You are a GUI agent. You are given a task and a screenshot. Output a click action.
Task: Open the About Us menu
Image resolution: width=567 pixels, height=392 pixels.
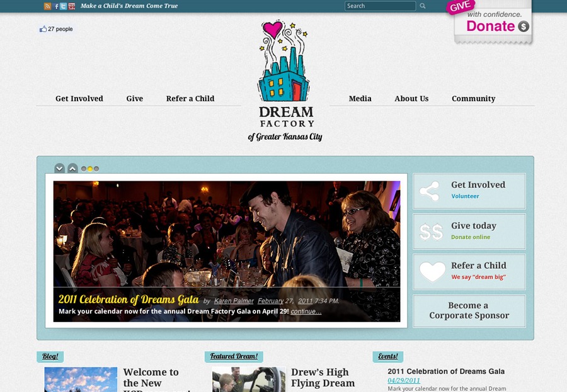pyautogui.click(x=411, y=98)
